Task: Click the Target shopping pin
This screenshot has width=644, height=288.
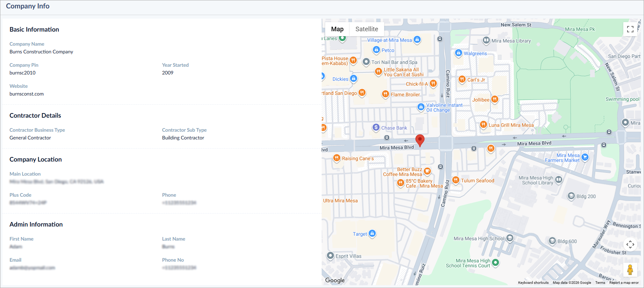Action: (372, 234)
